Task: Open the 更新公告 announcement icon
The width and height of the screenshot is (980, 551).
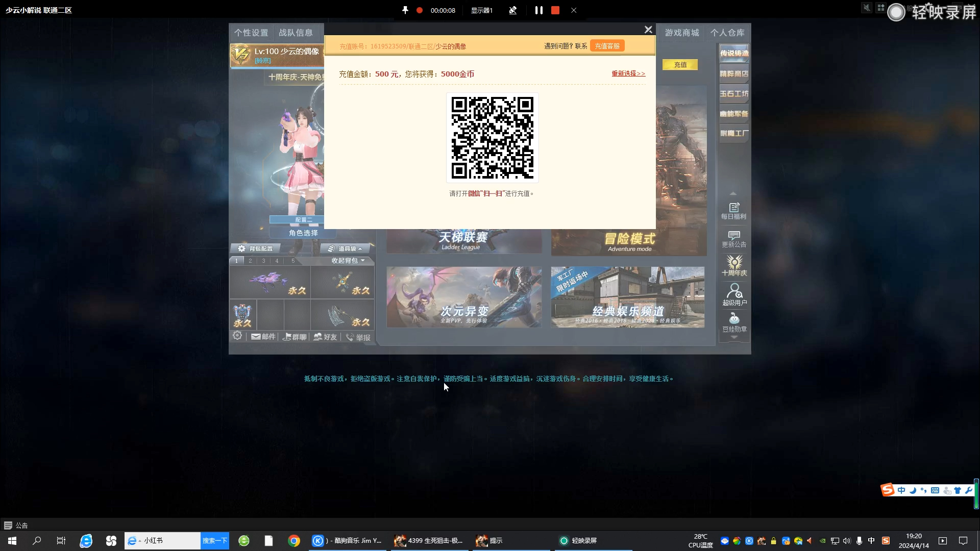Action: click(734, 239)
